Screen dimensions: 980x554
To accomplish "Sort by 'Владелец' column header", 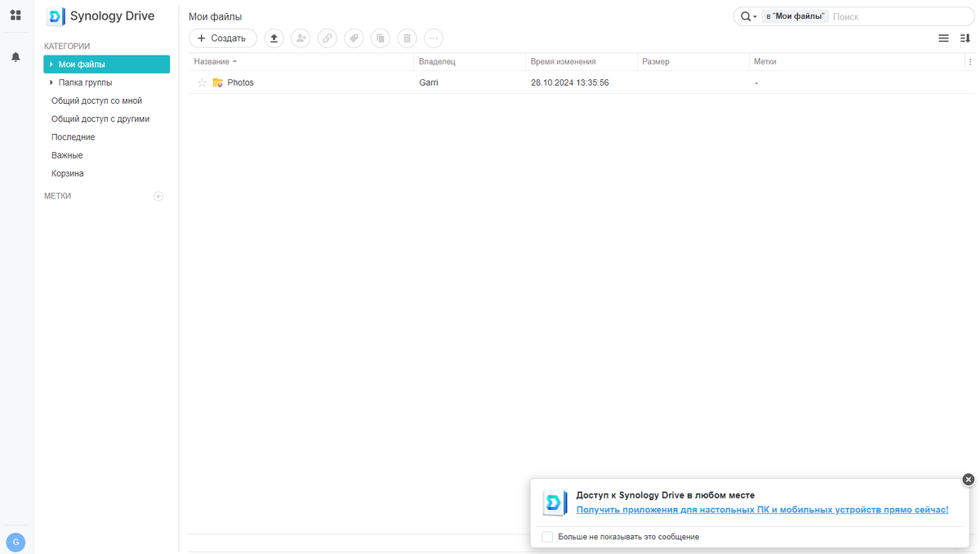I will 470,61.
